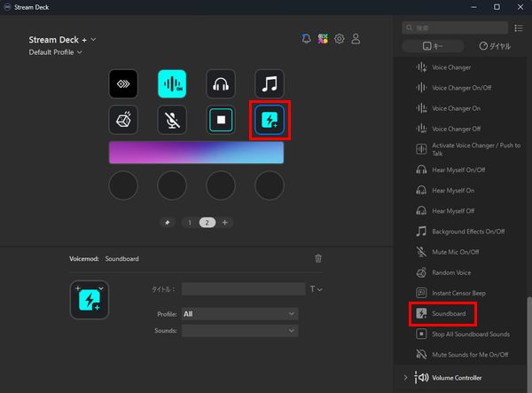Select the cyan Voice Changer On key

click(172, 83)
